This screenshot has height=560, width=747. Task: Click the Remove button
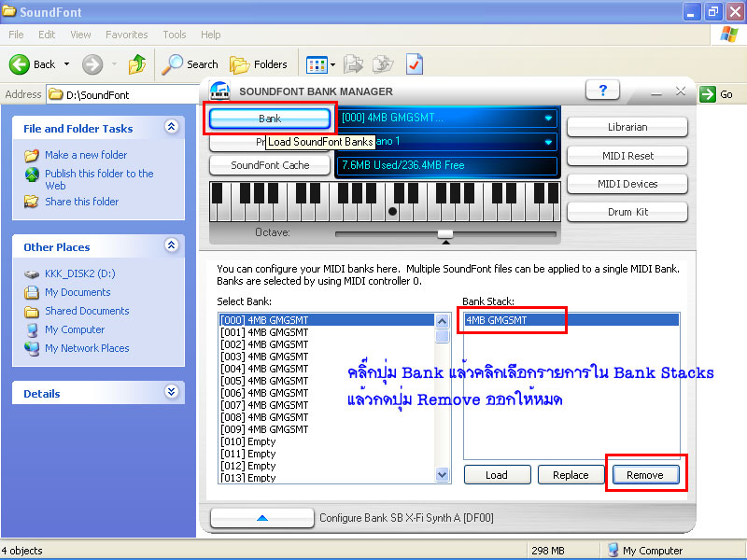click(x=645, y=475)
